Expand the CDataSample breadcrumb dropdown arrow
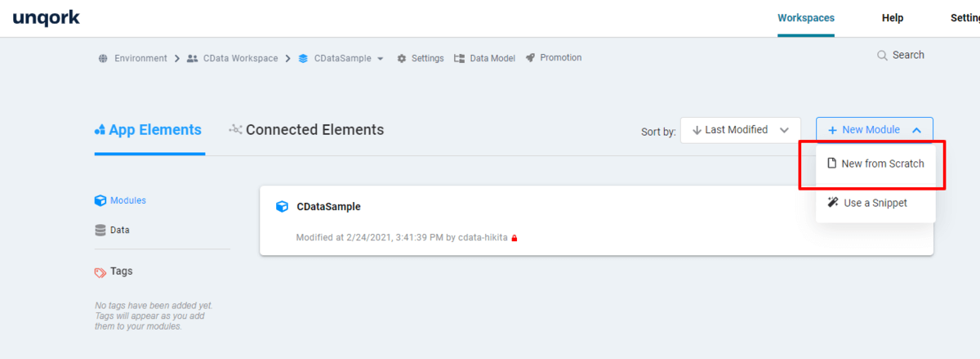980x359 pixels. pos(381,59)
